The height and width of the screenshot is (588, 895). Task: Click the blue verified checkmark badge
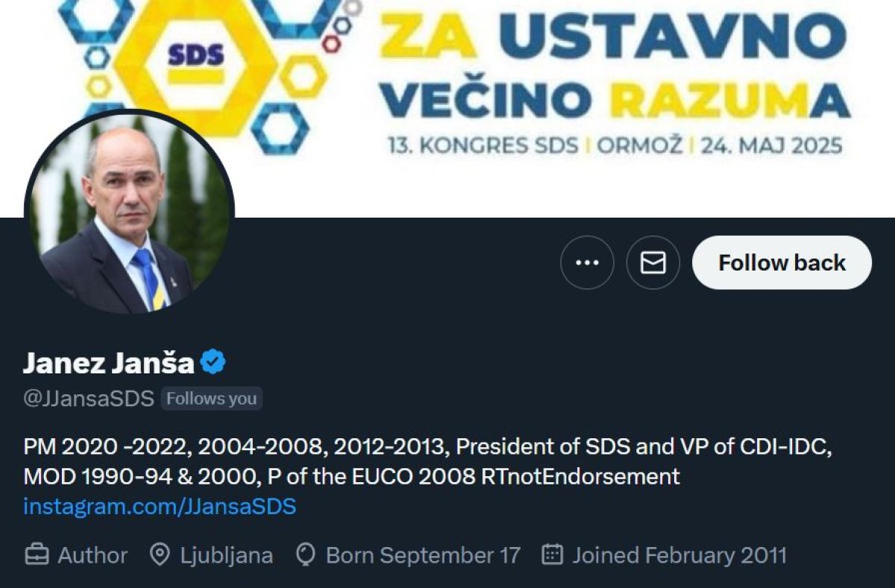[x=213, y=363]
